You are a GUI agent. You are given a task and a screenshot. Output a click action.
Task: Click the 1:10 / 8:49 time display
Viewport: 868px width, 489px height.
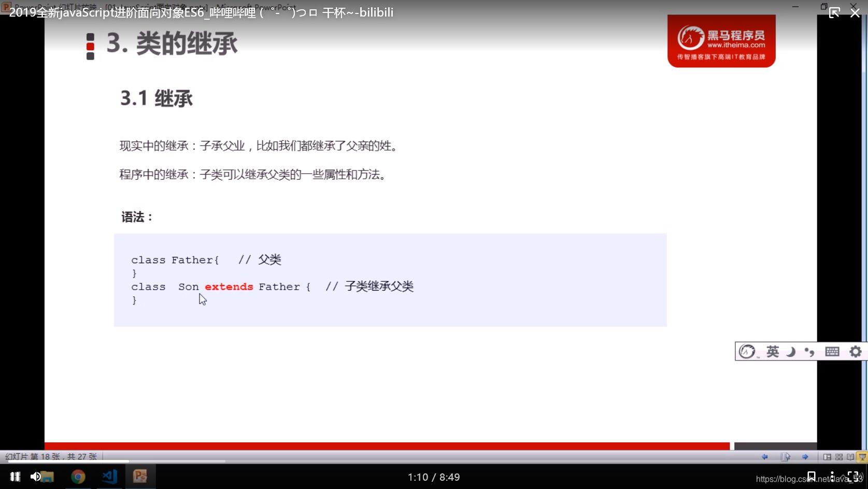pos(434,477)
